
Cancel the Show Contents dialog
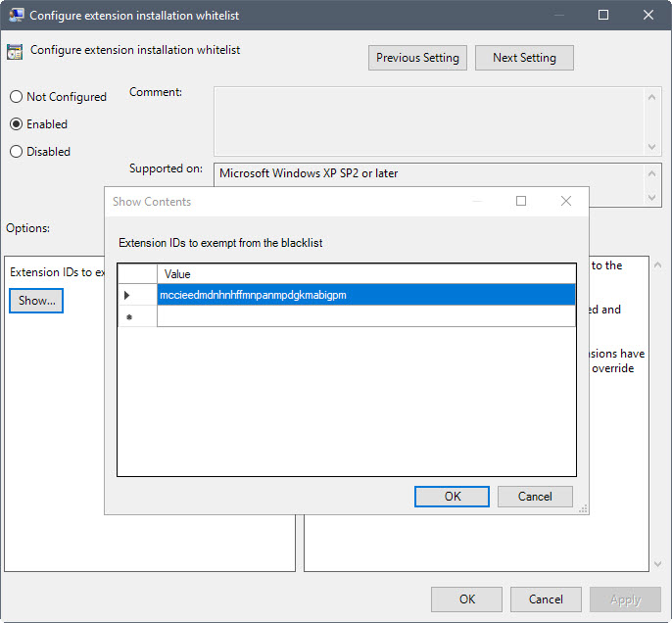pos(535,497)
